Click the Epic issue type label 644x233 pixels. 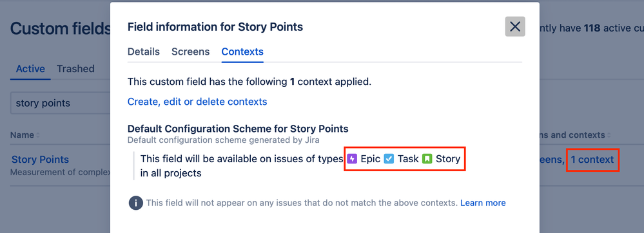click(371, 159)
